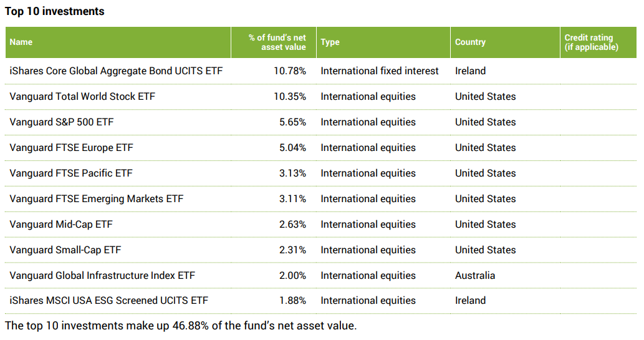This screenshot has height=340, width=644.
Task: Select iShares MSCI USA ESG Screened UCITS ETF
Action: pos(109,300)
